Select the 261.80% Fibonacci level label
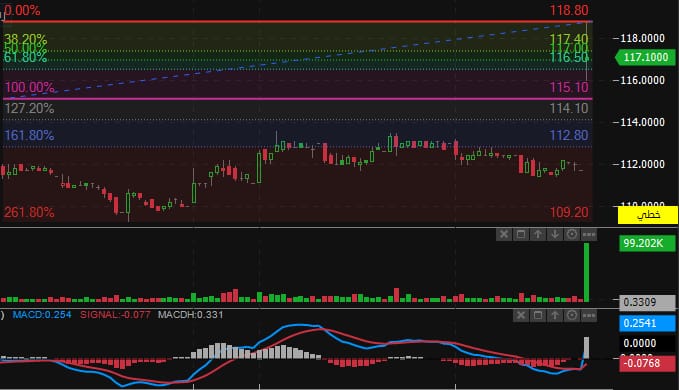Screen dimensions: 679x390 point(29,212)
